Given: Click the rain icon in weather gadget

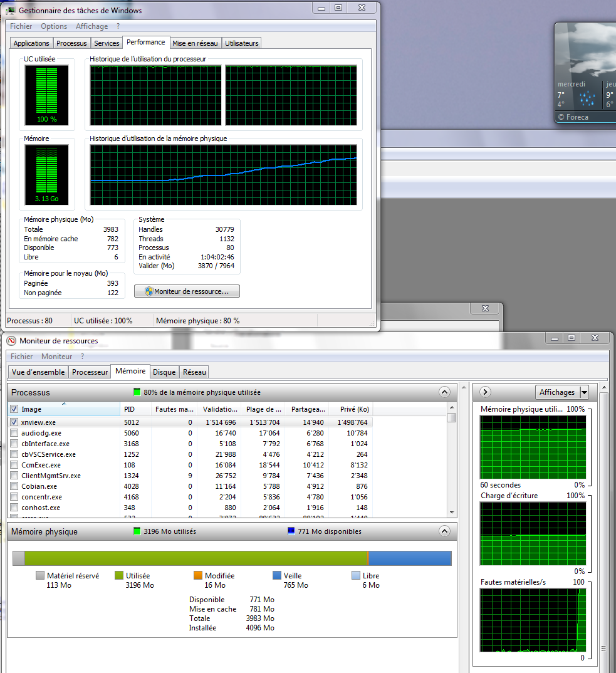Looking at the screenshot, I should pos(587,98).
